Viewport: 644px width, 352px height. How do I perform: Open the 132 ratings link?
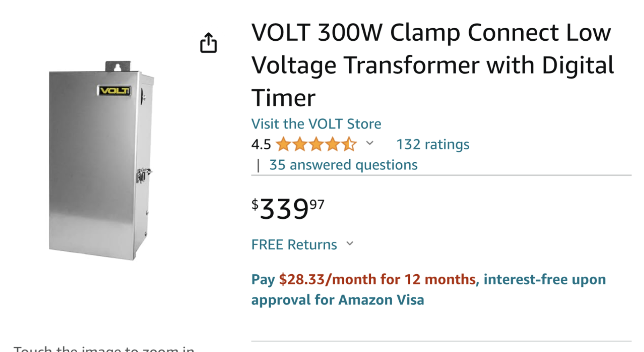coord(433,144)
